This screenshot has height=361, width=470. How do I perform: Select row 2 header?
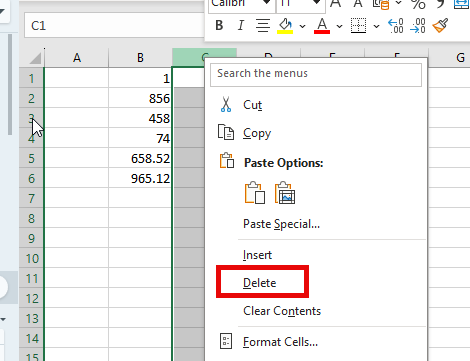(31, 98)
